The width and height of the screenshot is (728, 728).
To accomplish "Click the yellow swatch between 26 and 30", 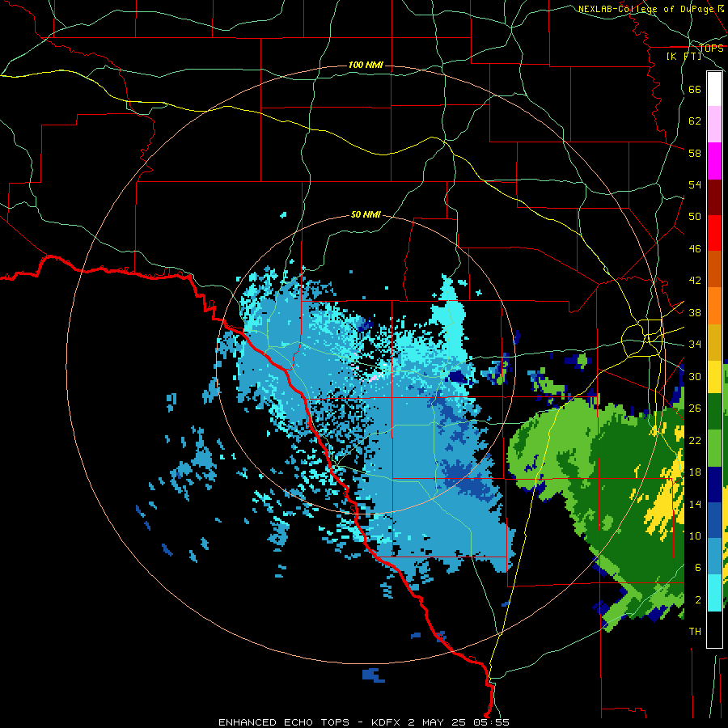I will (x=714, y=377).
